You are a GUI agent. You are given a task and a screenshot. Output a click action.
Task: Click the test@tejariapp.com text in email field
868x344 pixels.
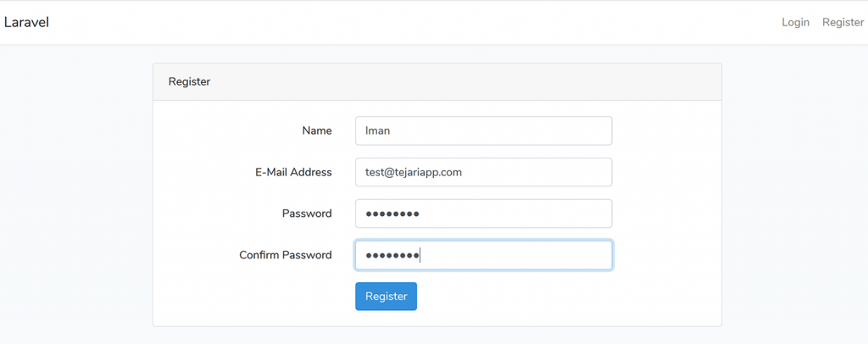point(413,172)
